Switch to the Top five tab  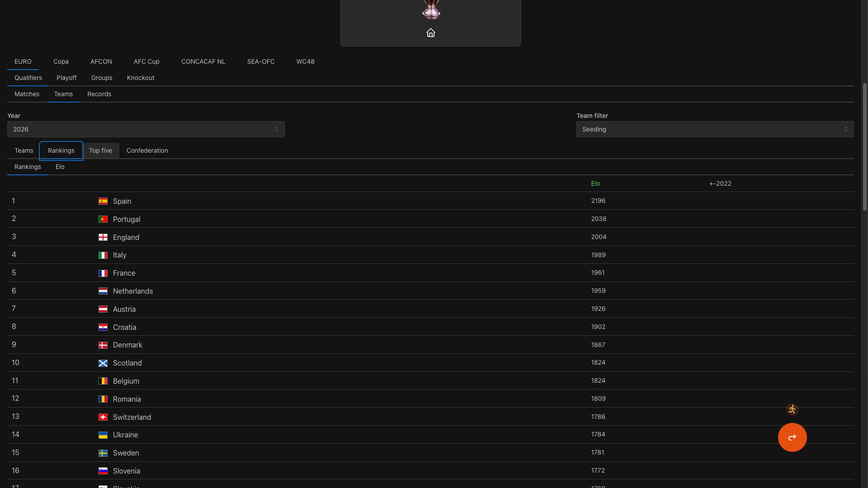tap(101, 150)
